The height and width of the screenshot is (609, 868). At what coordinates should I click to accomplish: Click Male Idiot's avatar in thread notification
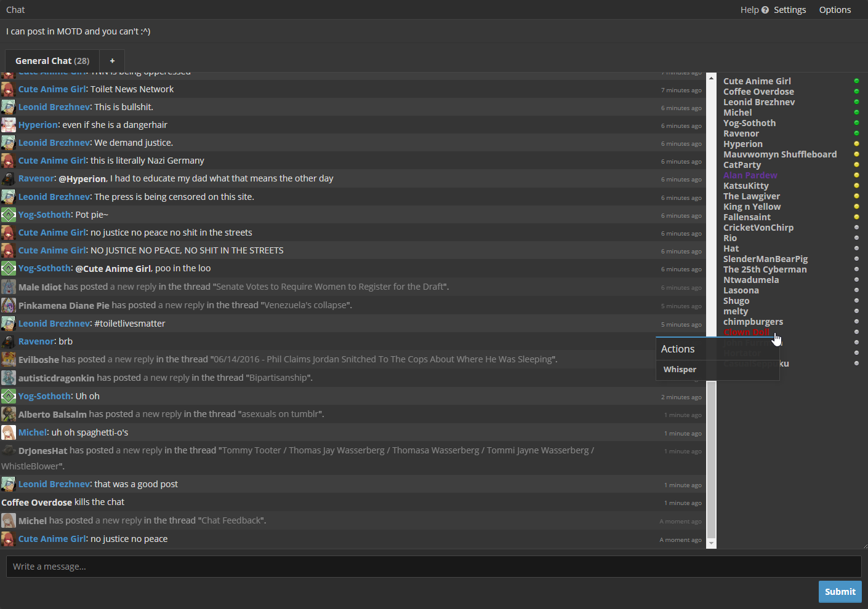tap(8, 287)
